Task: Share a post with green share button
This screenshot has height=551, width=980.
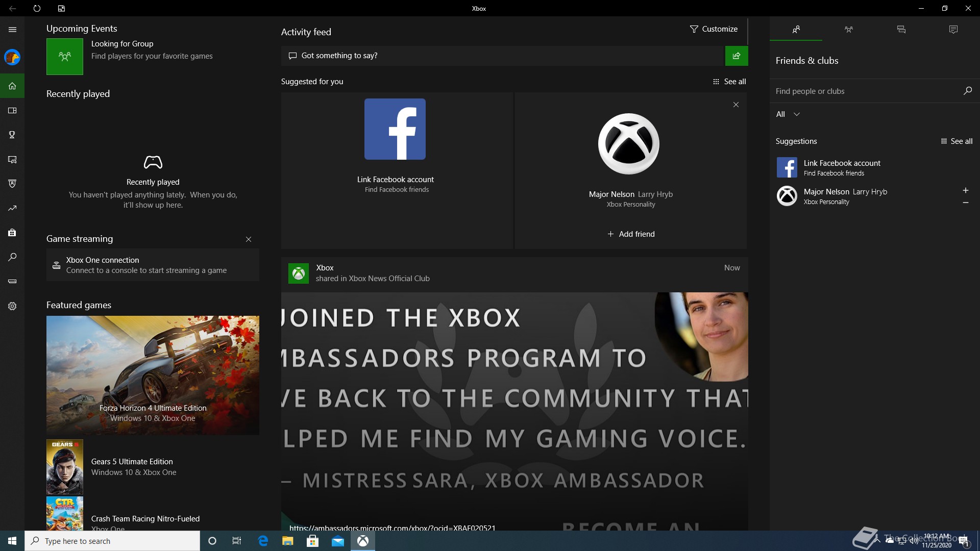Action: coord(737,56)
